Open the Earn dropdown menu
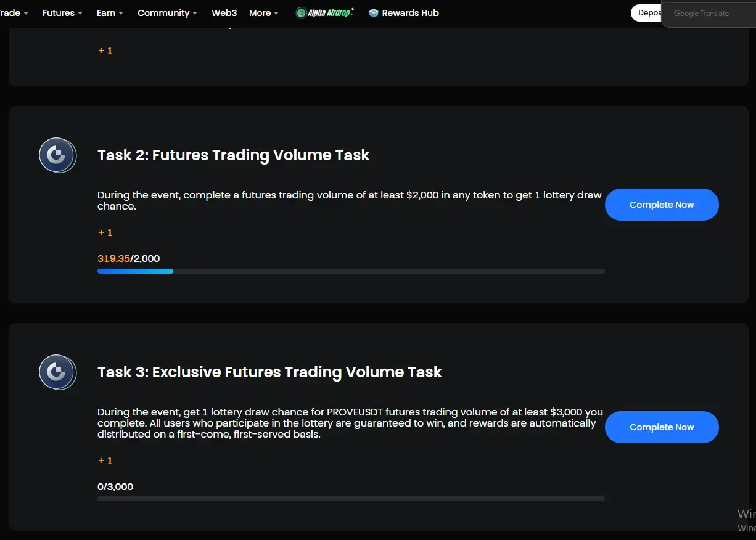This screenshot has height=540, width=756. 110,13
